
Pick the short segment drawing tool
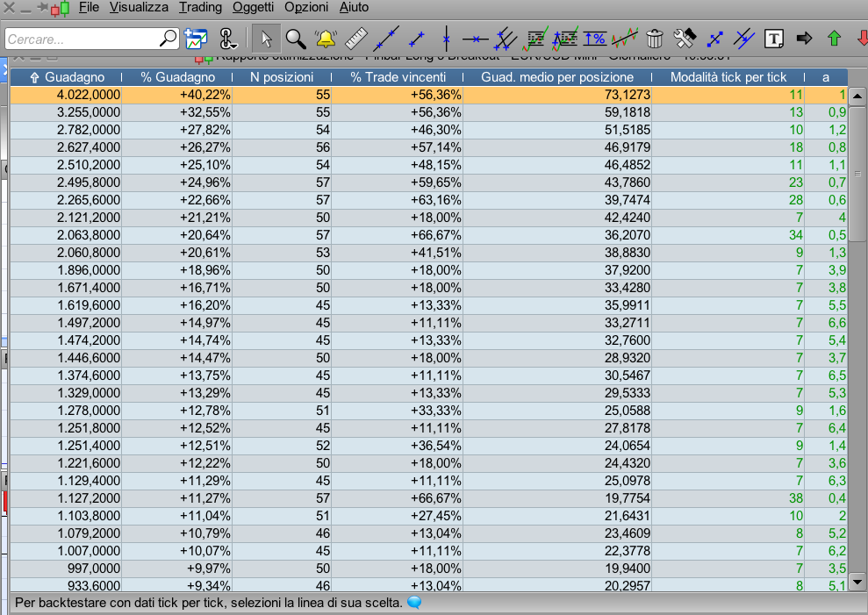(416, 39)
